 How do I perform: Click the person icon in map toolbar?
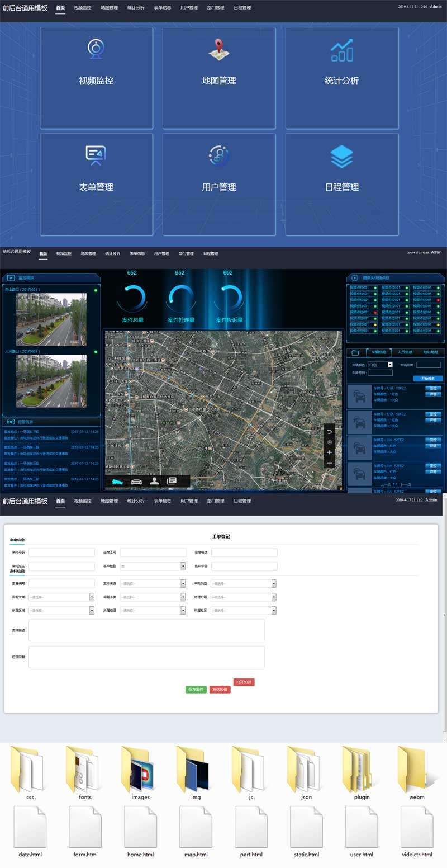point(155,481)
